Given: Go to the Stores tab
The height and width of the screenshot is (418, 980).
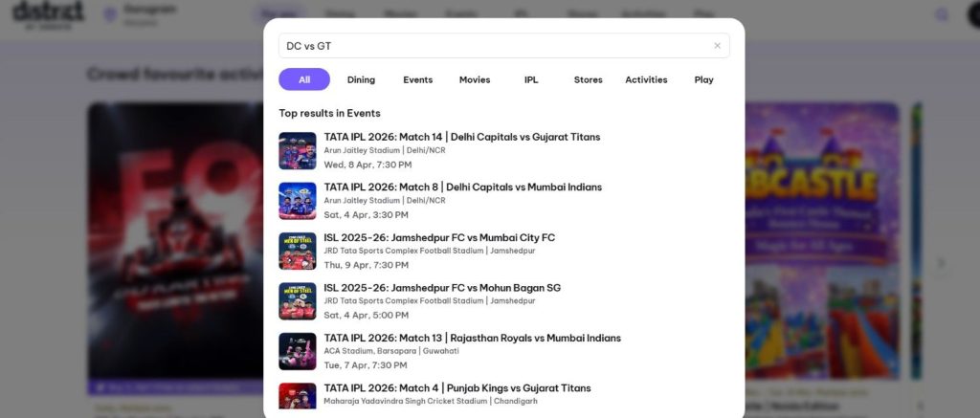Looking at the screenshot, I should point(588,79).
